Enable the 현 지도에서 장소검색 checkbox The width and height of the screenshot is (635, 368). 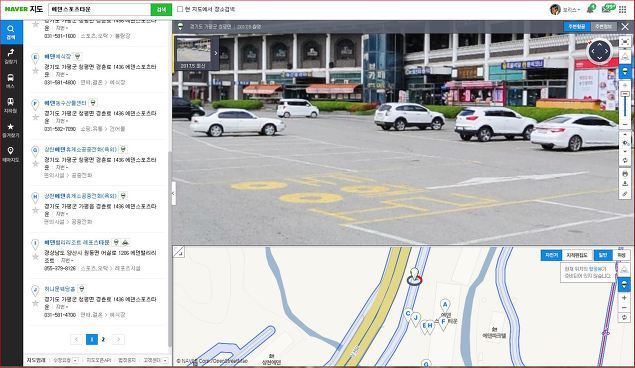(x=180, y=9)
